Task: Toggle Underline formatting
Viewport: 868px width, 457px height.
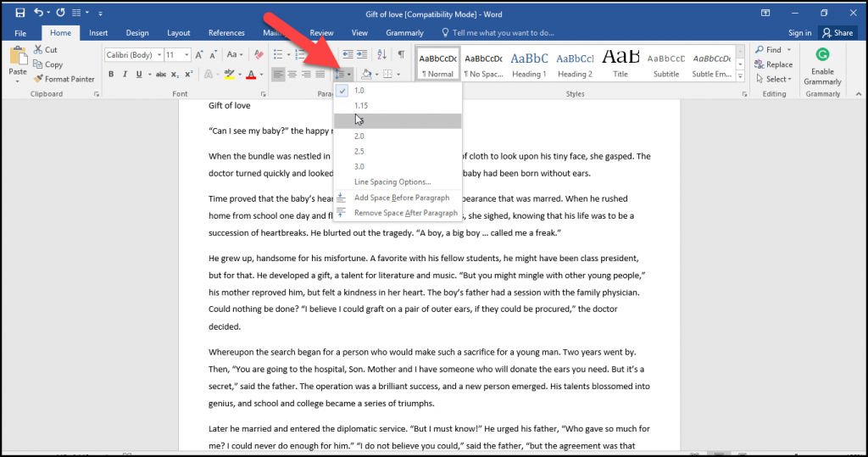Action: click(x=139, y=75)
